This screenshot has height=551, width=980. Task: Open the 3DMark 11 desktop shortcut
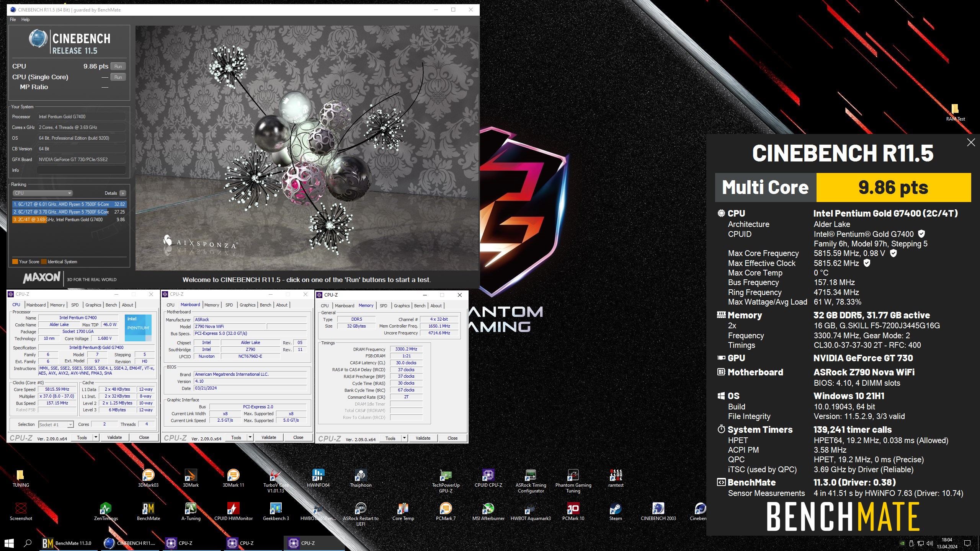pyautogui.click(x=233, y=478)
